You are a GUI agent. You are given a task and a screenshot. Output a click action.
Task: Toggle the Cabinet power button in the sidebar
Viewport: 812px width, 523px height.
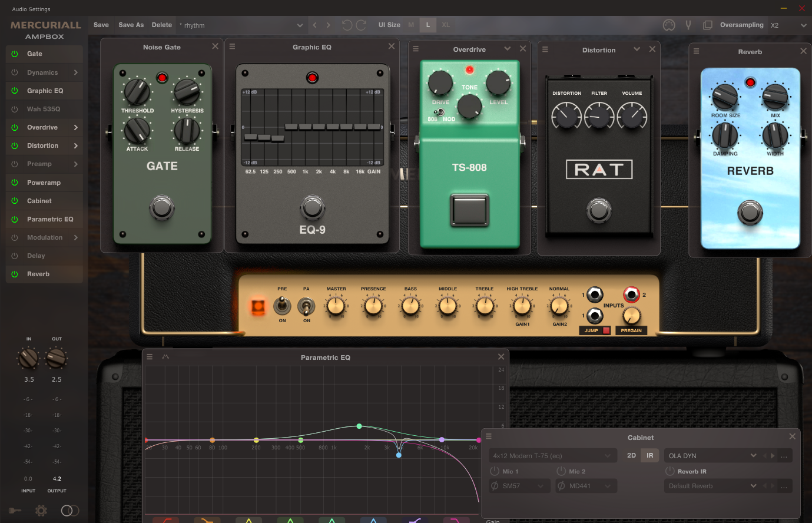pos(15,201)
